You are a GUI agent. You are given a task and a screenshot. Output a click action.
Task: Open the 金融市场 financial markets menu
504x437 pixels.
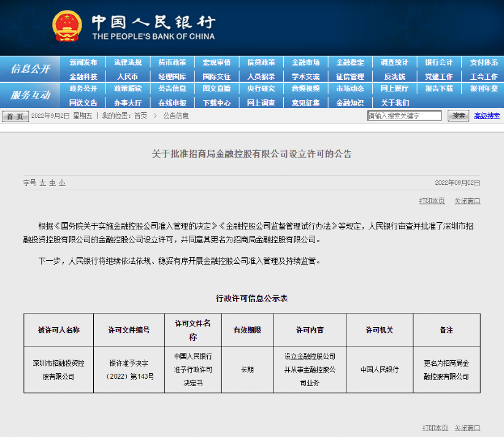(x=308, y=62)
